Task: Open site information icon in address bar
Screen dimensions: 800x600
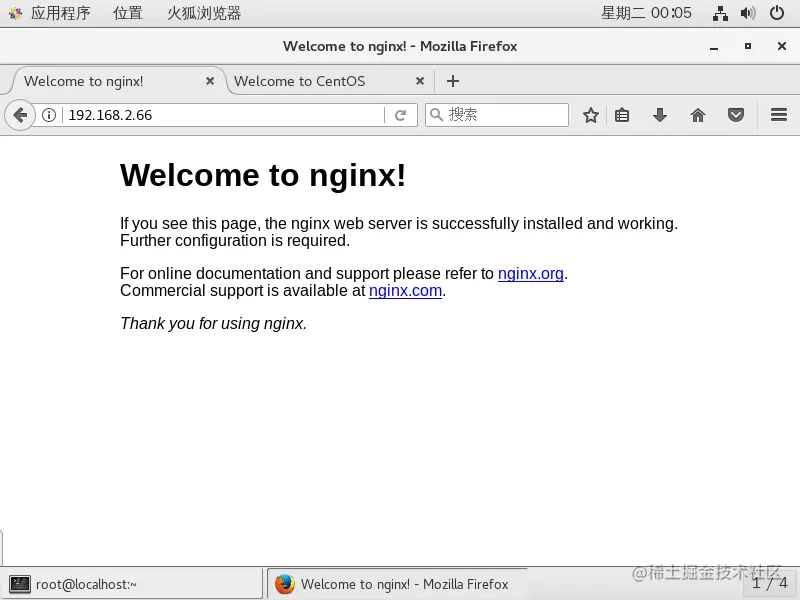Action: 49,115
